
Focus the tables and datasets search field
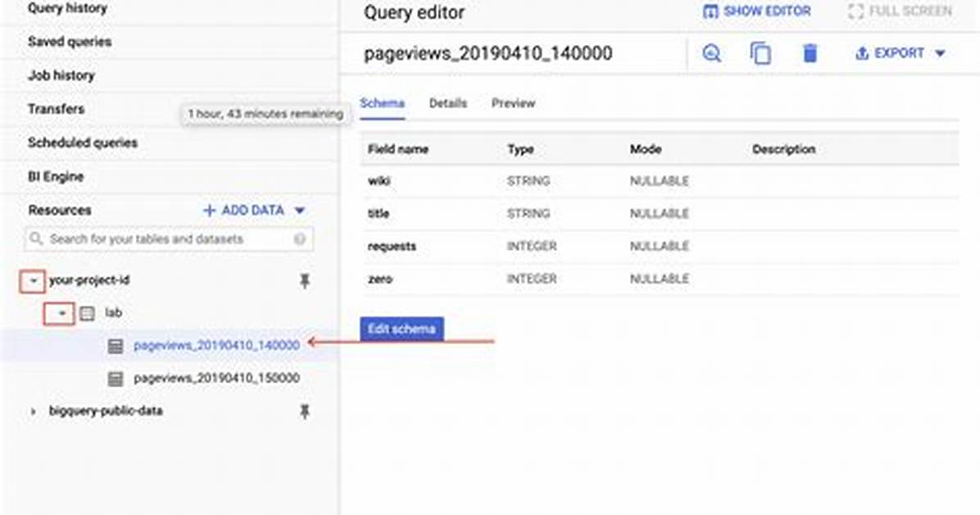click(x=169, y=239)
